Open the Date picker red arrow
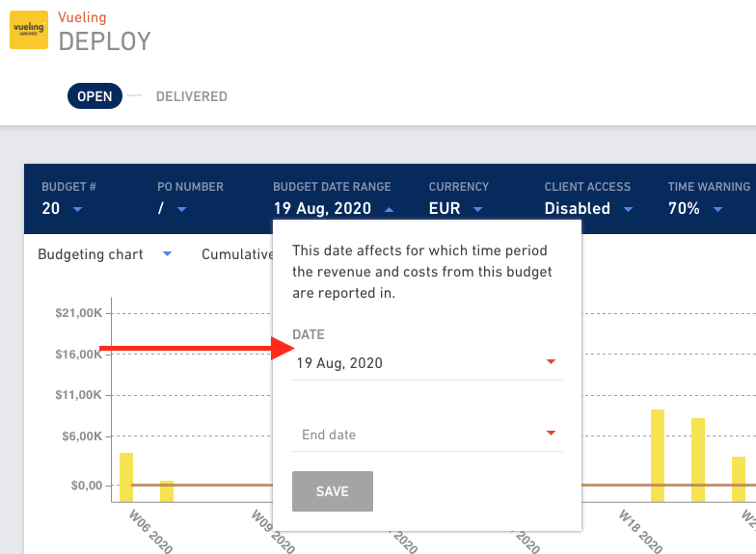 (551, 361)
